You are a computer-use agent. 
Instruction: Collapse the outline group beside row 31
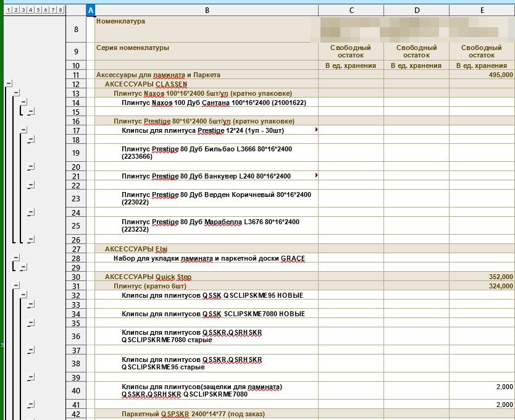[16, 285]
